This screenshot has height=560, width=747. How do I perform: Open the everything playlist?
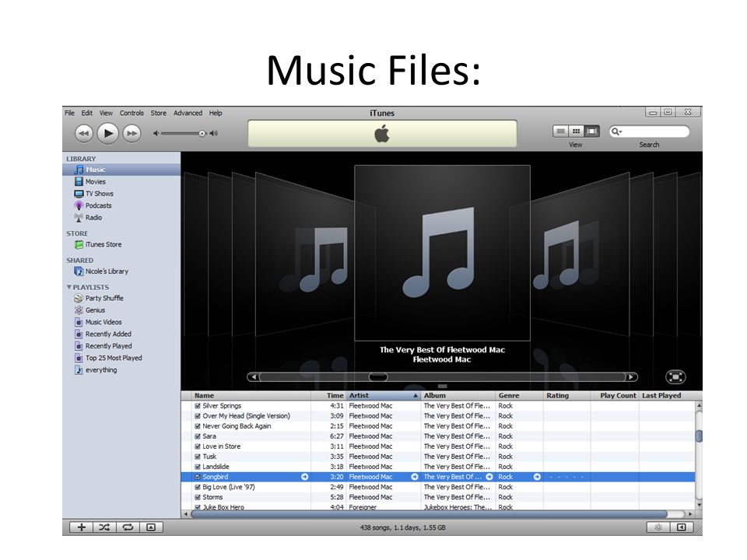tap(121, 369)
